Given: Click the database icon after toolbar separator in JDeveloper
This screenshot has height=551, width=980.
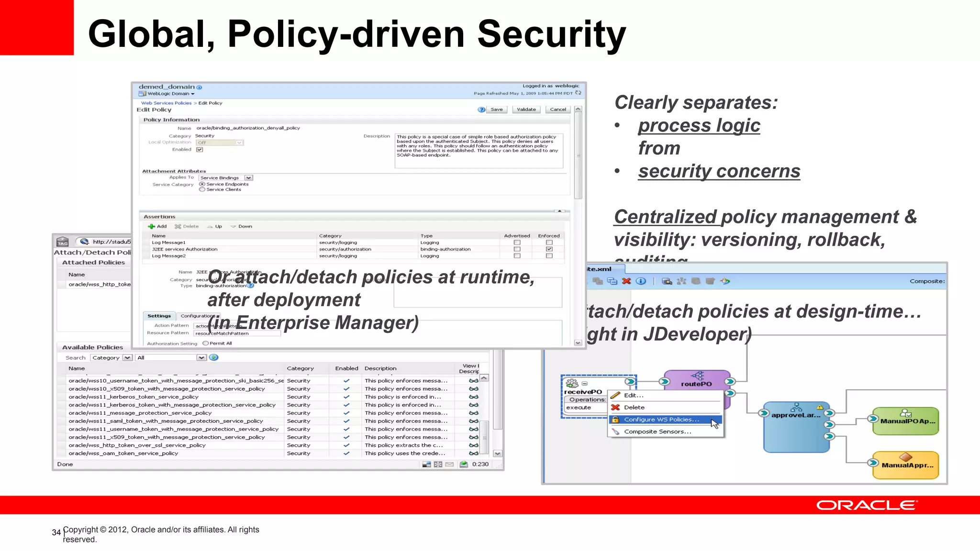Looking at the screenshot, I should pos(667,281).
